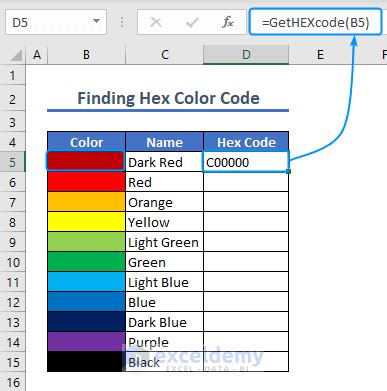Select row 6 header
Screen dimensions: 387x391
13,182
